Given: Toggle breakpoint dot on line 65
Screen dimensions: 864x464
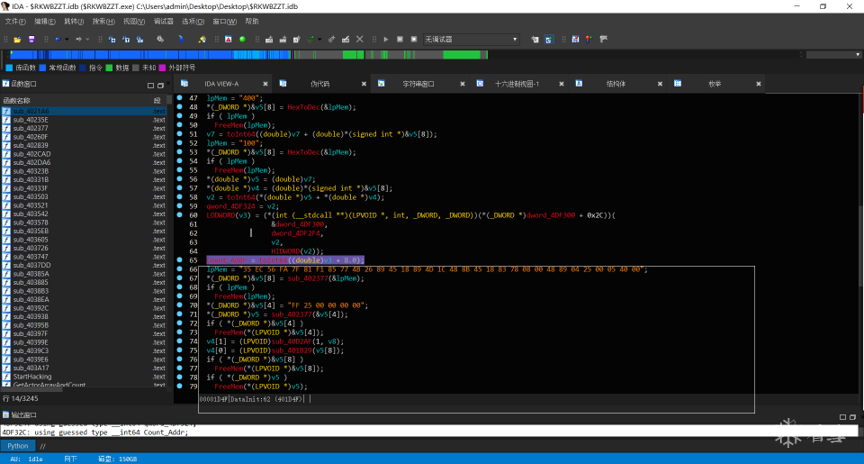Looking at the screenshot, I should click(x=180, y=260).
